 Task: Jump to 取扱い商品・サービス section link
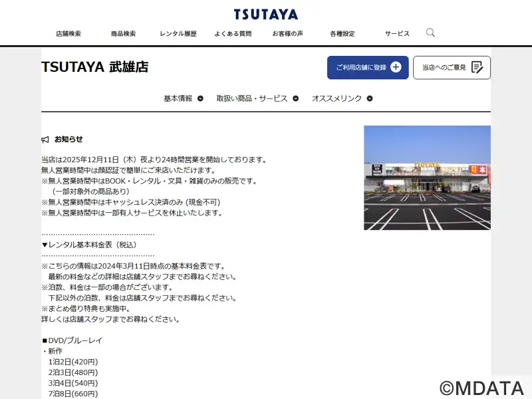252,98
